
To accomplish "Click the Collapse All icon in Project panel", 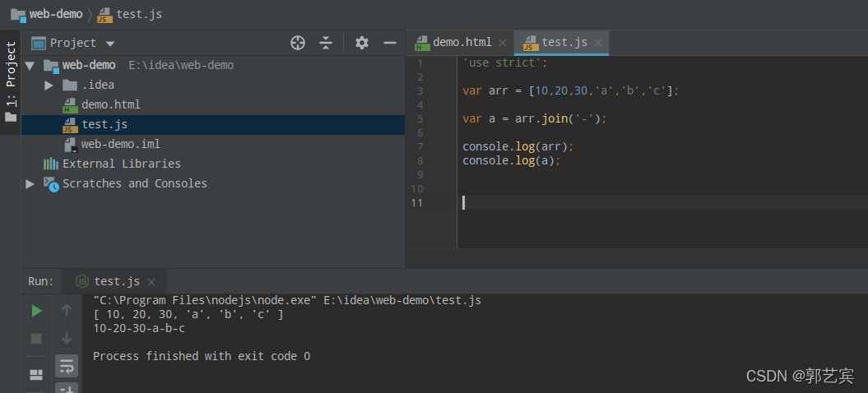I will (x=326, y=43).
